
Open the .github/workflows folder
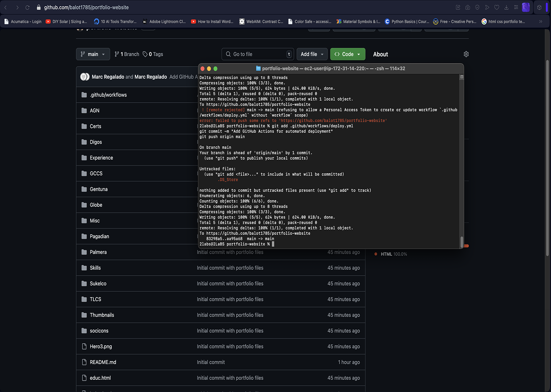(x=108, y=95)
